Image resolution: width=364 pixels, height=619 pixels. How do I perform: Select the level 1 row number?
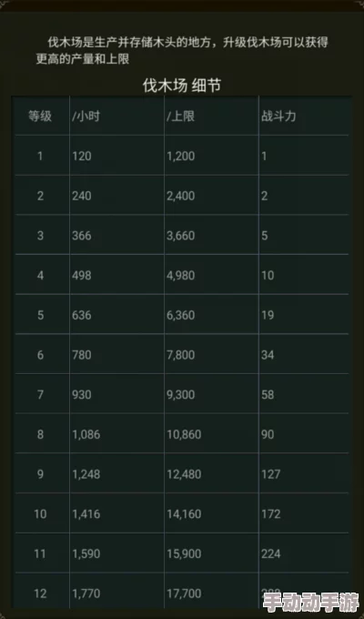click(x=40, y=156)
